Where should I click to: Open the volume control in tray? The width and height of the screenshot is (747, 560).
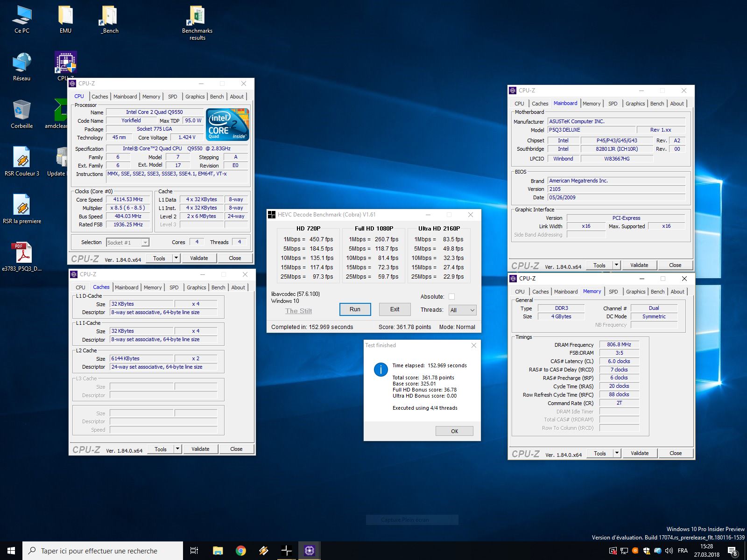(x=669, y=551)
